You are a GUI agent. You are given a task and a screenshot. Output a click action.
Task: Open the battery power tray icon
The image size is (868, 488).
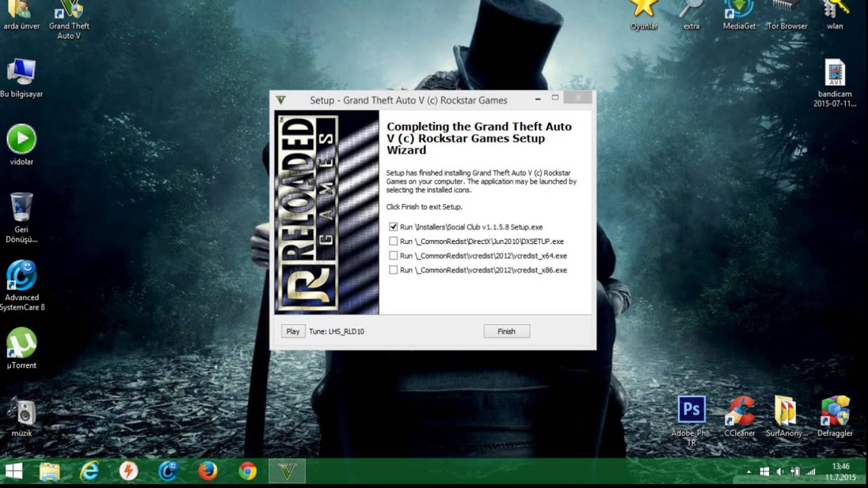click(795, 471)
